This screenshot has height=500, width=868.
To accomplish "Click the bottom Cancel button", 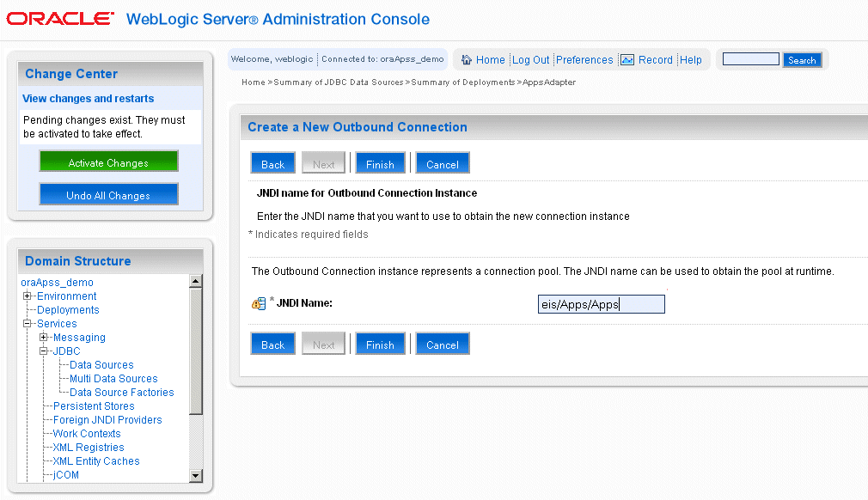I will pos(443,344).
